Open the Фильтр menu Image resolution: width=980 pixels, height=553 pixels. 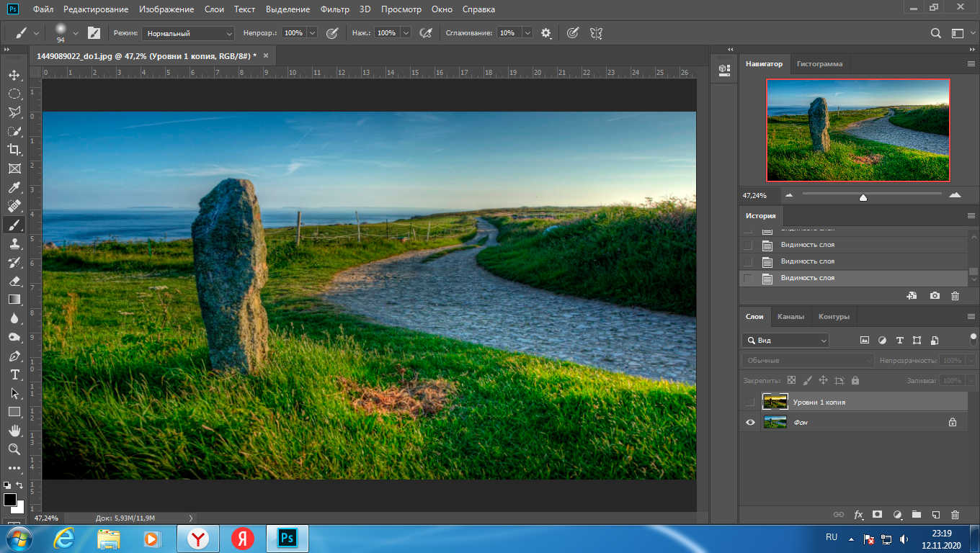(x=335, y=9)
